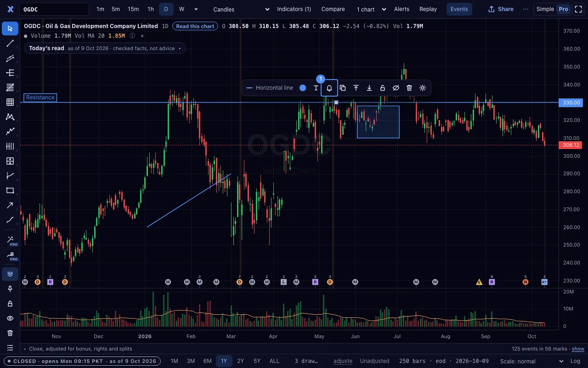Viewport: 588px width, 368px height.
Task: Pick the arrow drawing tool
Action: pos(10,205)
